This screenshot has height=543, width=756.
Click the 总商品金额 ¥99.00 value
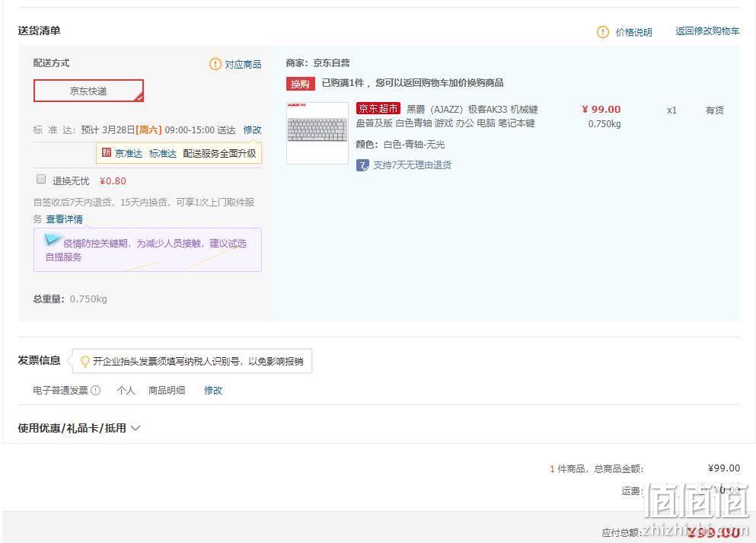(724, 468)
